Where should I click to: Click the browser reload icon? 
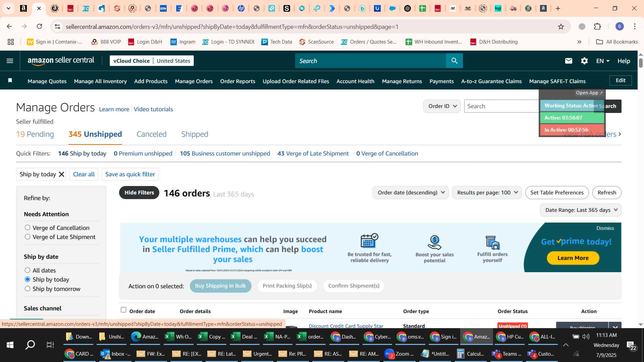click(40, 26)
